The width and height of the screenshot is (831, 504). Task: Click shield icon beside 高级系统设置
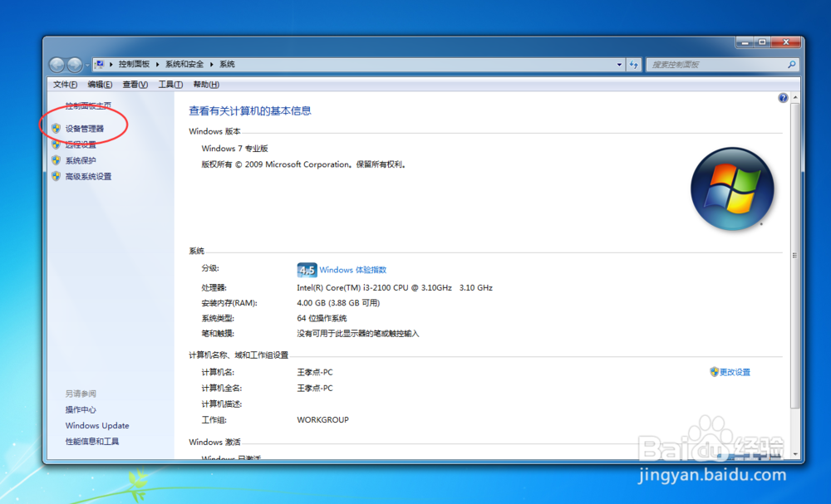(57, 176)
